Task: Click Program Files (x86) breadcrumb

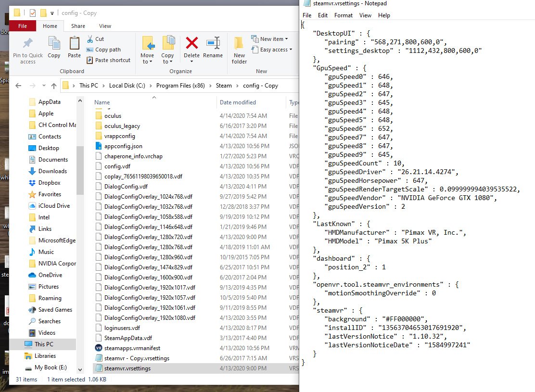Action: click(x=180, y=86)
